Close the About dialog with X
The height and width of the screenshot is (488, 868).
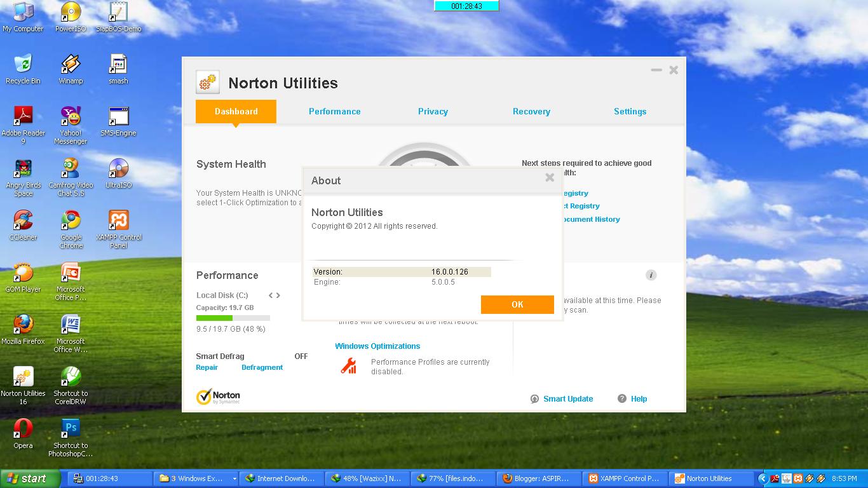(x=550, y=177)
